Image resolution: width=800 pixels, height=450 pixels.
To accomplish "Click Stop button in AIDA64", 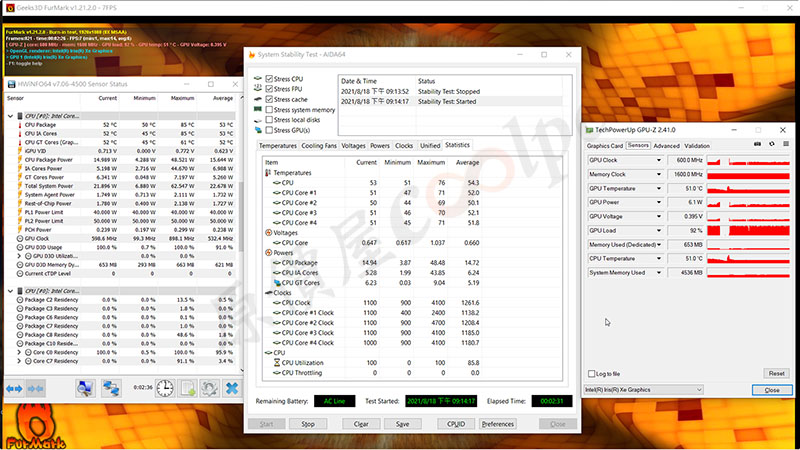I will click(308, 424).
